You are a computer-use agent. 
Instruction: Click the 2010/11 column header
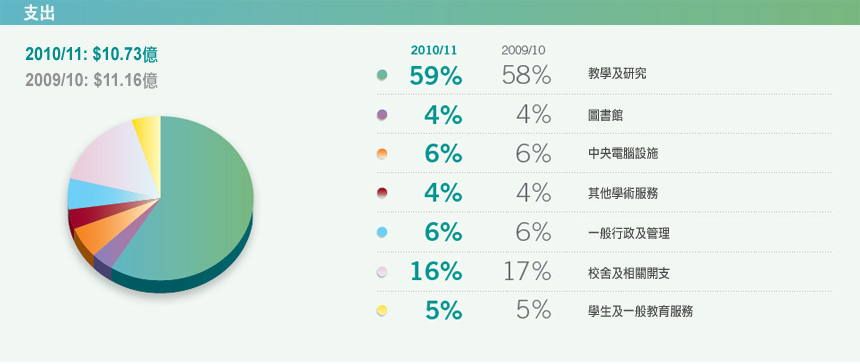click(x=433, y=50)
